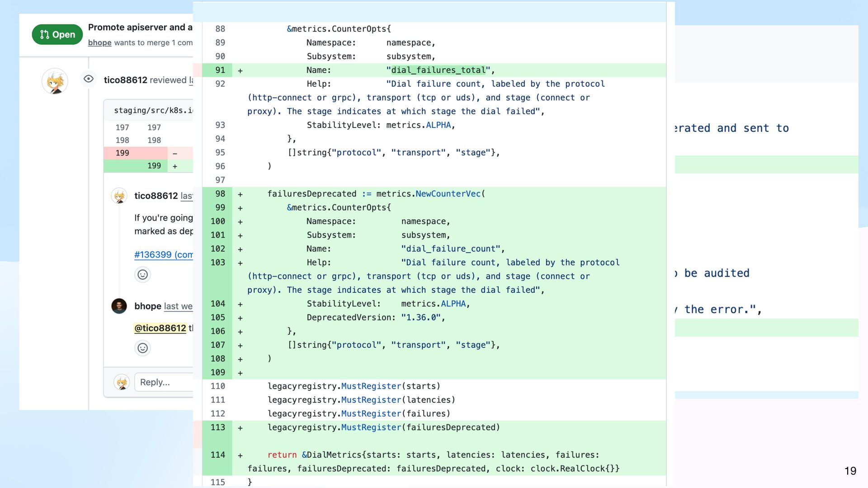Add emoji reaction to tico88612's comment
Viewport: 868px width, 488px height.
point(142,275)
